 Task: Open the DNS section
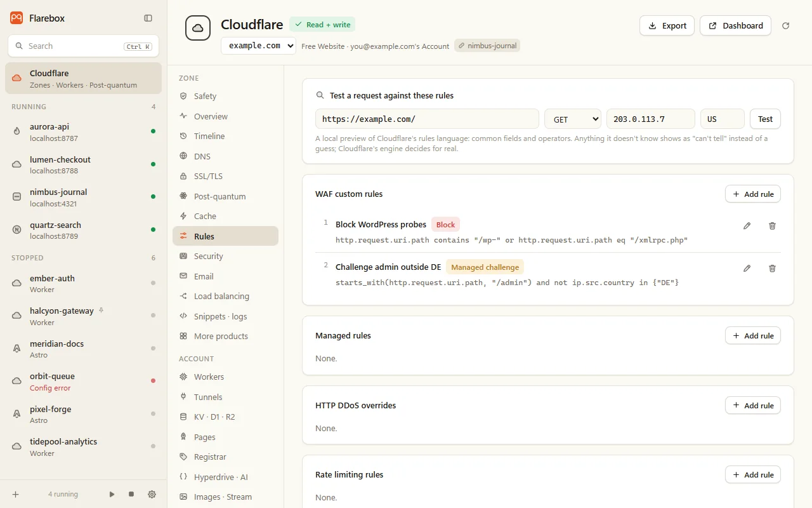225,156
